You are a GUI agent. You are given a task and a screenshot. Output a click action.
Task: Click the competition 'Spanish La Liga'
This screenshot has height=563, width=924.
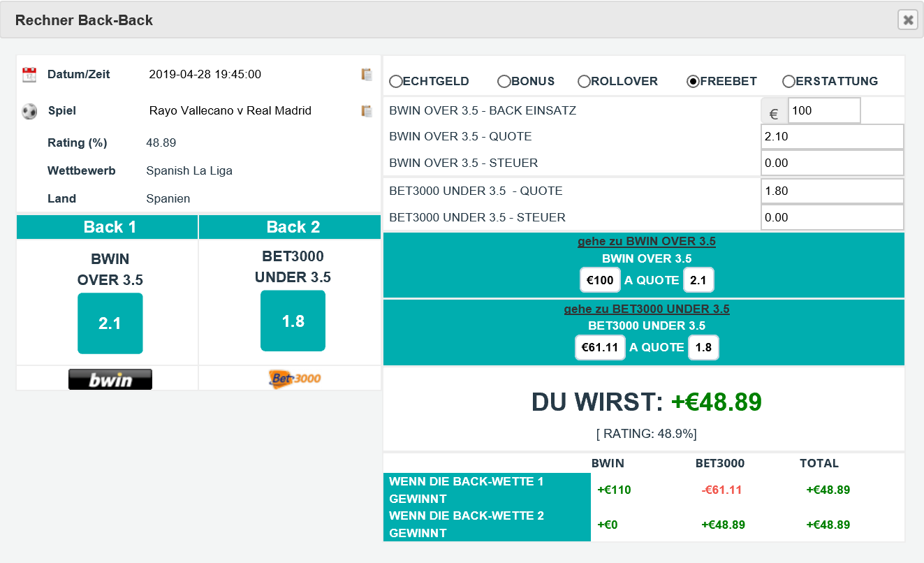pos(189,170)
